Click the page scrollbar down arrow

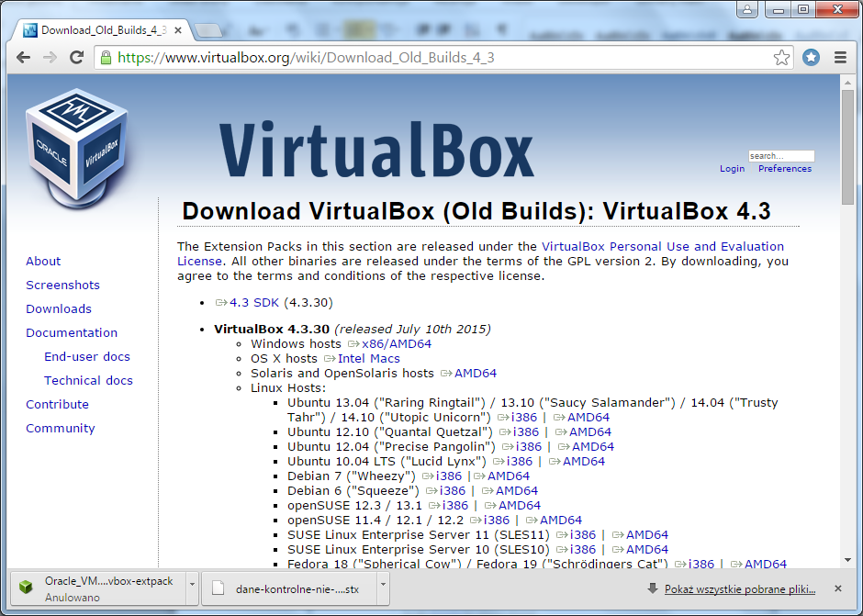[847, 560]
